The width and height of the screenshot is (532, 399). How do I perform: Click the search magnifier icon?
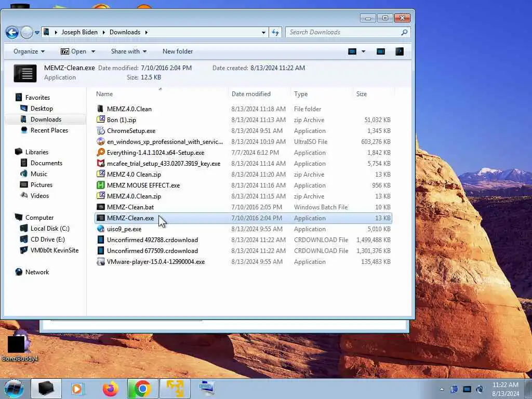(x=404, y=32)
